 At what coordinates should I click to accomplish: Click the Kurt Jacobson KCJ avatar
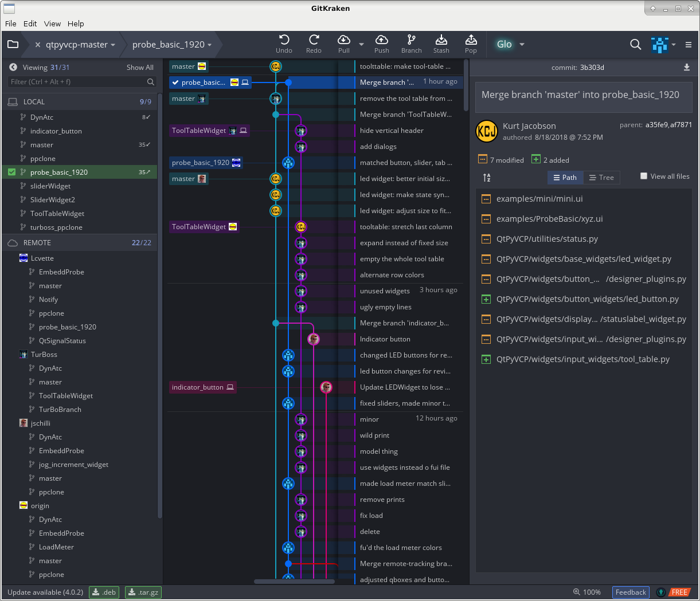click(x=487, y=131)
